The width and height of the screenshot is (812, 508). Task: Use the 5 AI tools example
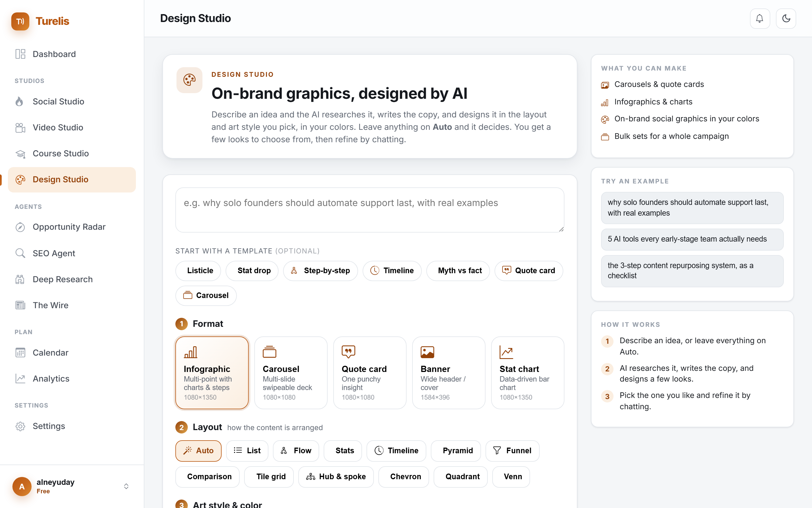692,240
